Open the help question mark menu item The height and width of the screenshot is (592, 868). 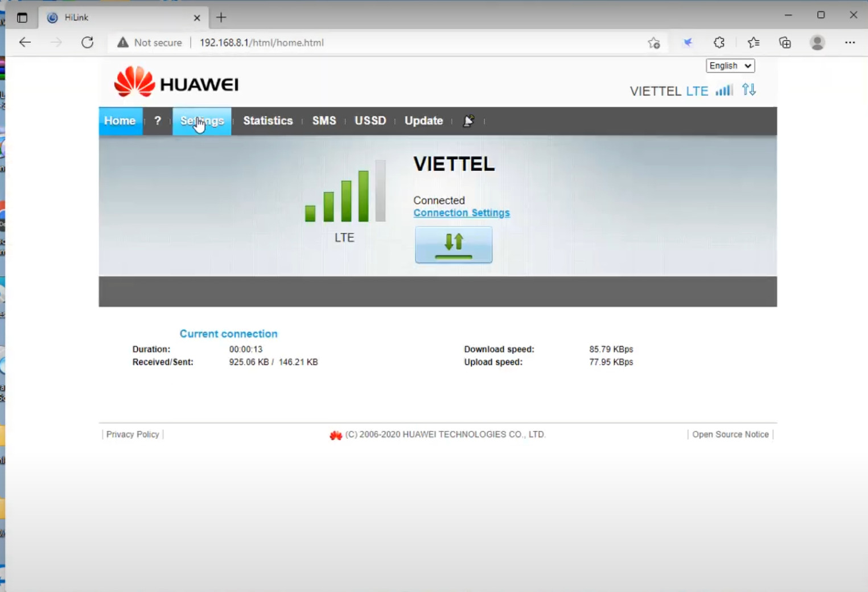(158, 121)
